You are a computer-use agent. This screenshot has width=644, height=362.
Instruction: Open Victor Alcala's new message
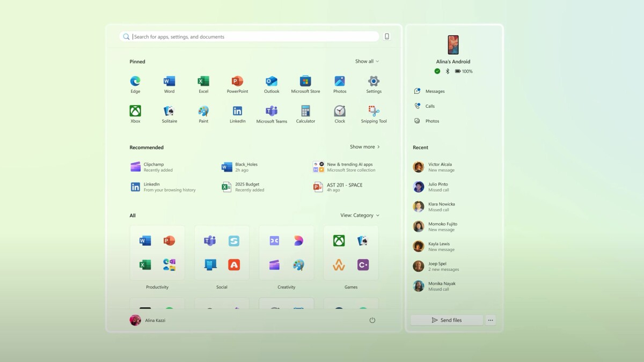pyautogui.click(x=440, y=167)
